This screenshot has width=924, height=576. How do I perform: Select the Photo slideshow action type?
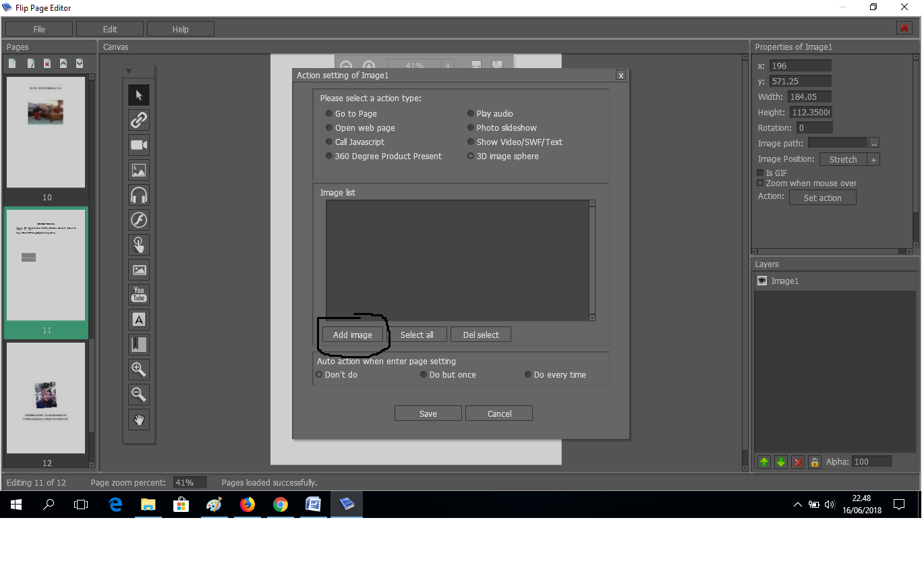coord(470,127)
